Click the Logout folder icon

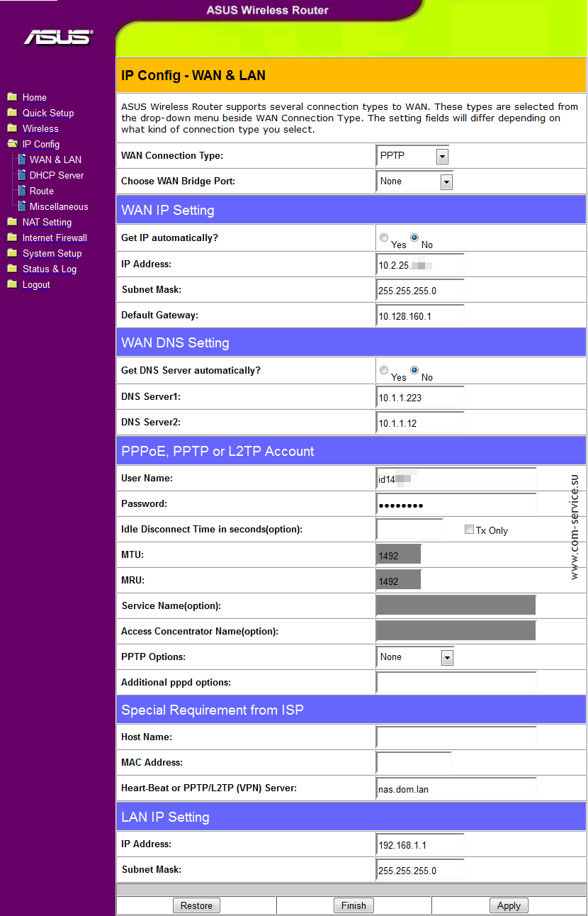[x=12, y=284]
